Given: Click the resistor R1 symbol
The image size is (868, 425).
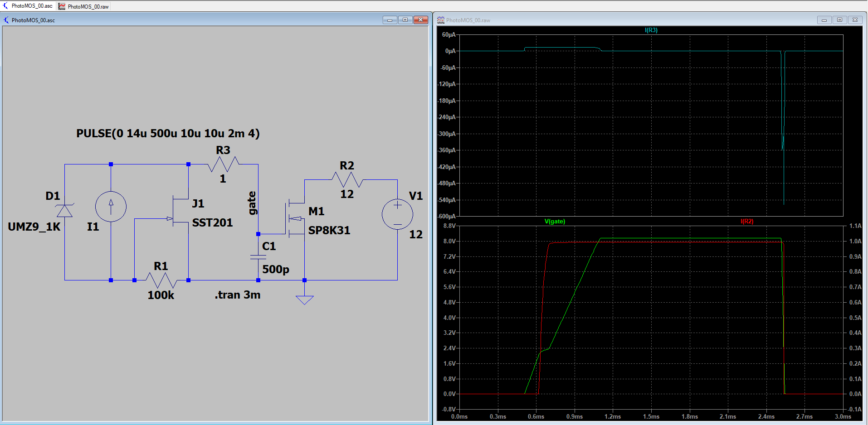Looking at the screenshot, I should pyautogui.click(x=161, y=280).
